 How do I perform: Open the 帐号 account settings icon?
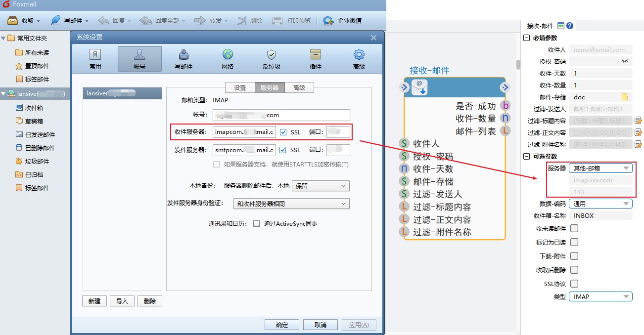point(139,59)
